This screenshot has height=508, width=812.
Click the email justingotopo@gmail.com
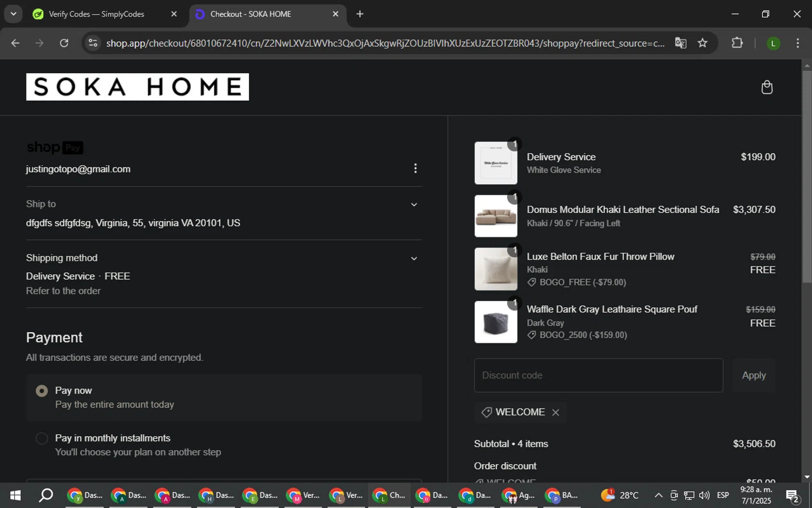[78, 169]
